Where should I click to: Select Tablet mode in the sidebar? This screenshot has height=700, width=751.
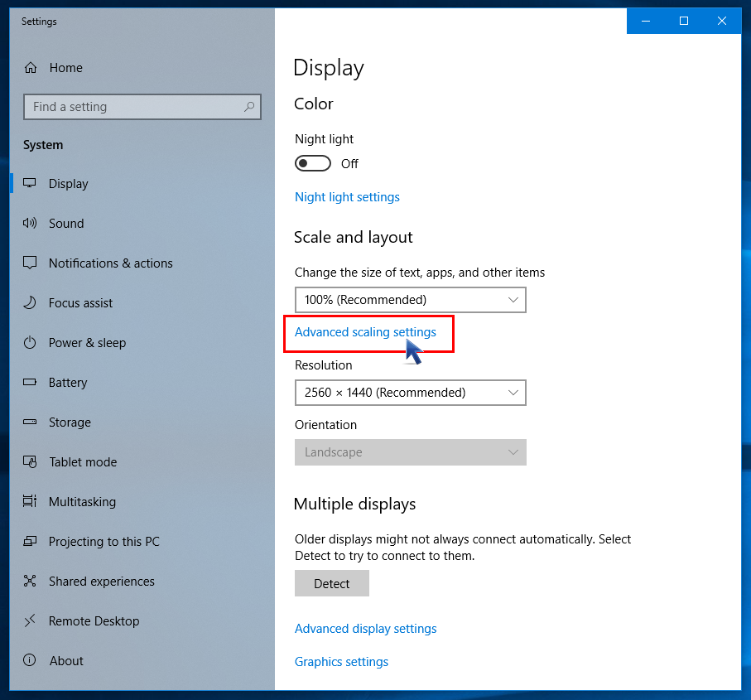[83, 462]
